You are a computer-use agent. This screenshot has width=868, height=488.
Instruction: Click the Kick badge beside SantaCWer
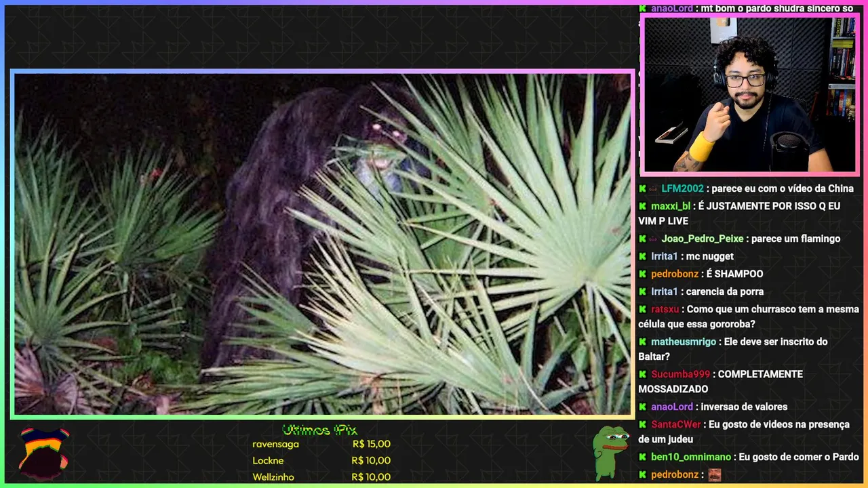pos(642,424)
